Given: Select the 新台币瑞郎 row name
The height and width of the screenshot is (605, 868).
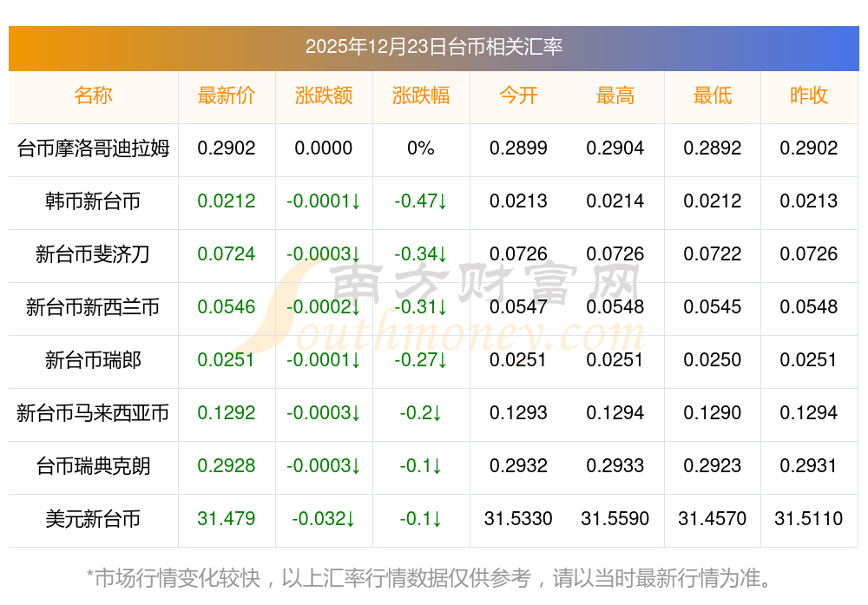Looking at the screenshot, I should click(93, 360).
